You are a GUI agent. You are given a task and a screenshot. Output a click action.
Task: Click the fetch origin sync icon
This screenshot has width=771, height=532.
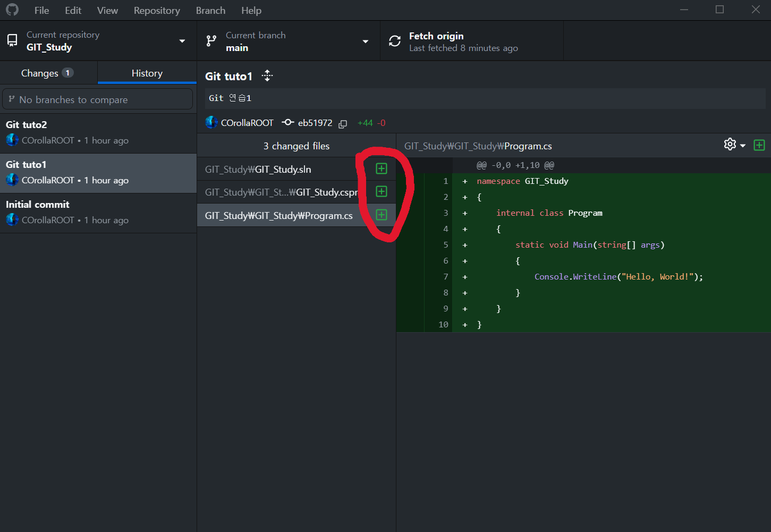pos(395,41)
